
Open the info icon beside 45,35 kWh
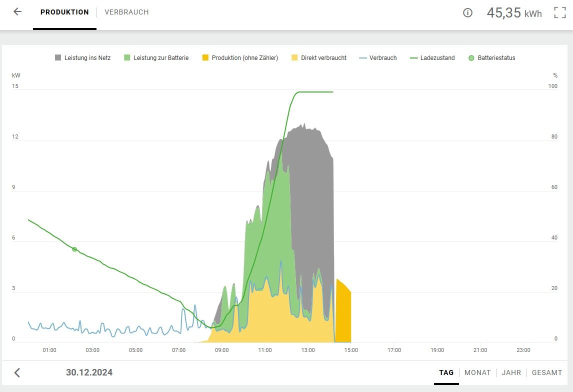tap(467, 13)
